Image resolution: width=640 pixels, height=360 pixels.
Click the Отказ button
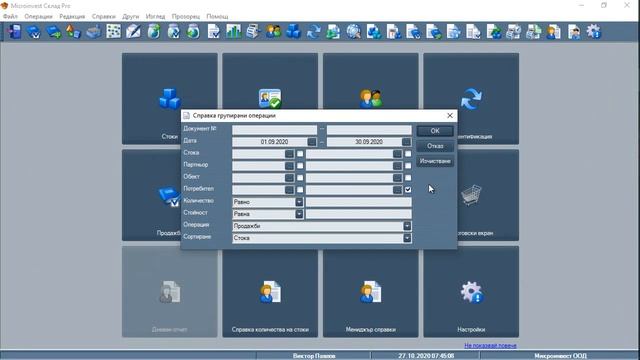pos(435,146)
